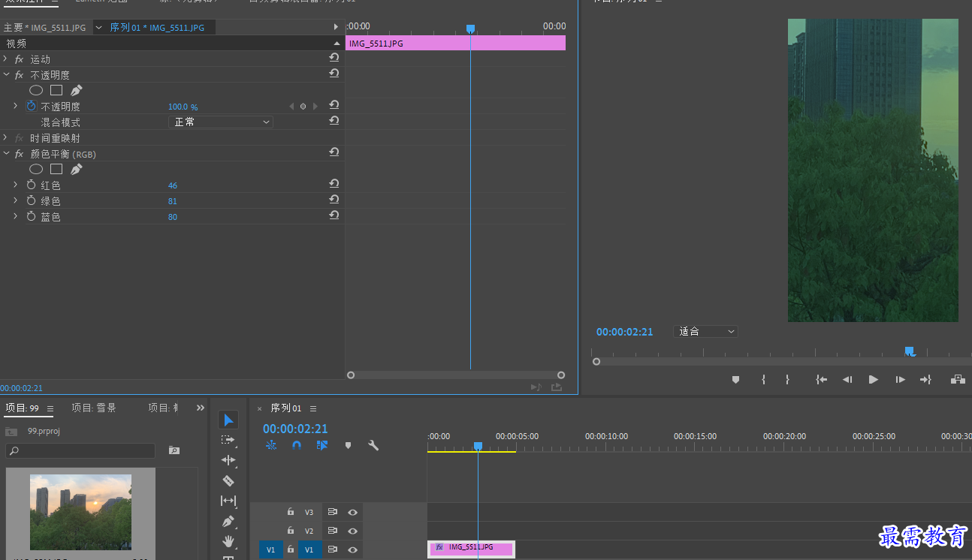Viewport: 972px width, 560px height.
Task: Add keyframe for 不透明度 at playhead
Action: 303,107
